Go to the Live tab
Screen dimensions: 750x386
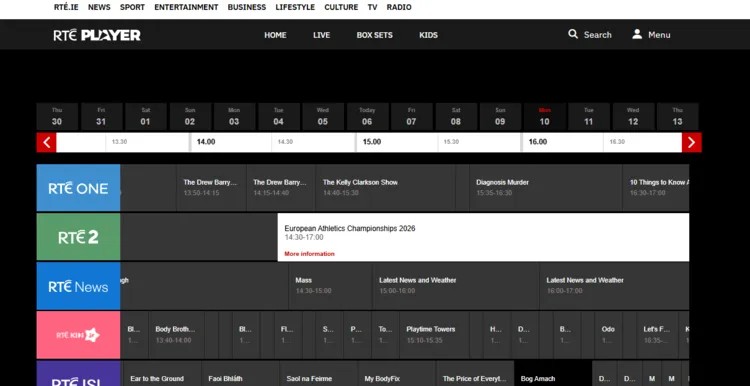tap(321, 35)
